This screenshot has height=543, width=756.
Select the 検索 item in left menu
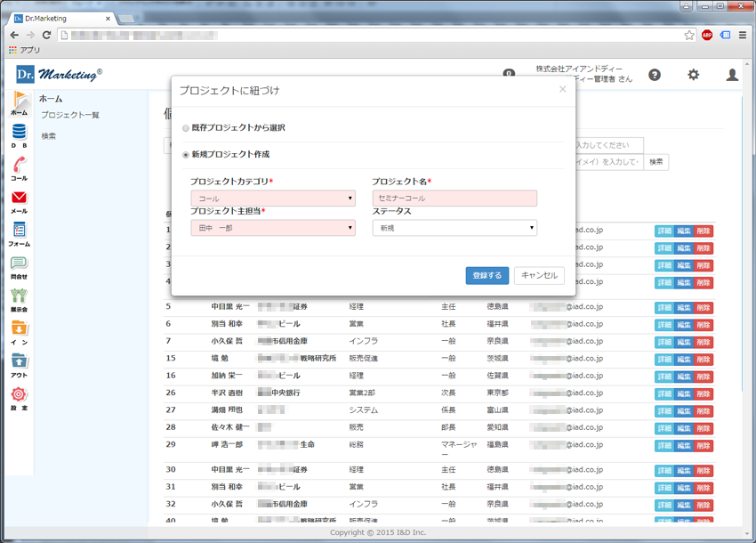click(49, 136)
